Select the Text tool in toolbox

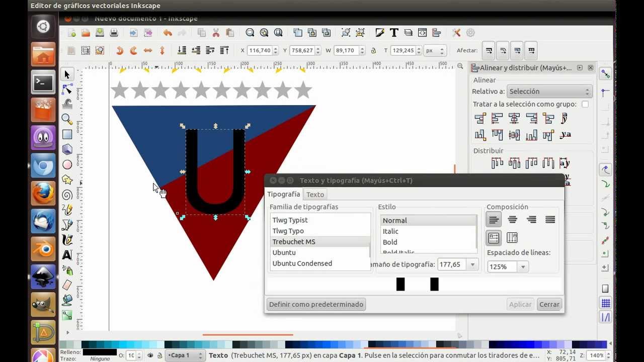(67, 255)
